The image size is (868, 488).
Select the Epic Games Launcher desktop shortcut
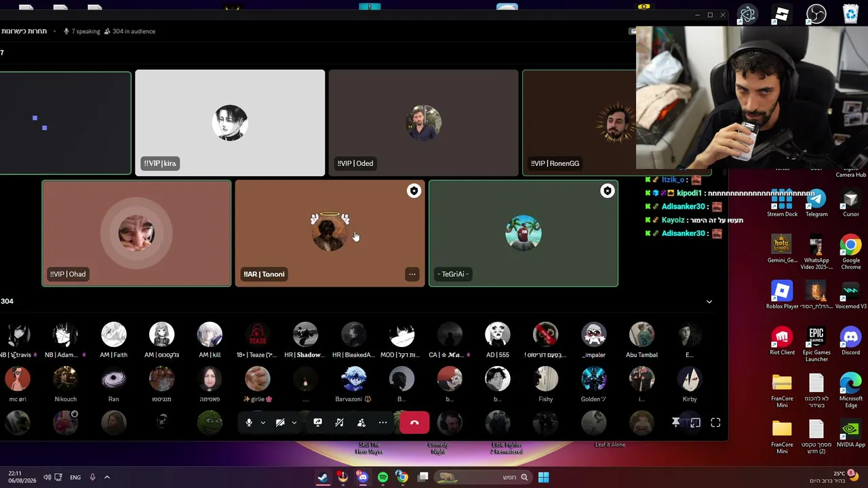(816, 344)
